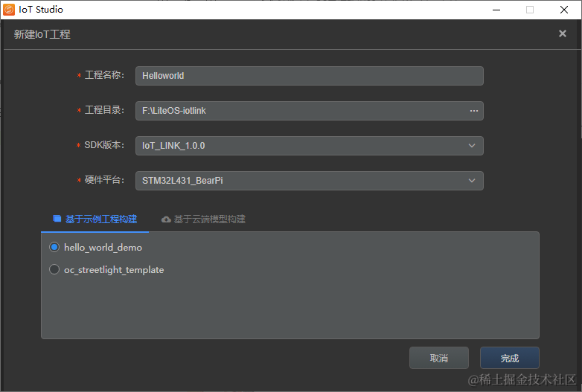Screen dimensions: 582x392
Task: Minimize the IoT Studio window
Action: coord(496,10)
